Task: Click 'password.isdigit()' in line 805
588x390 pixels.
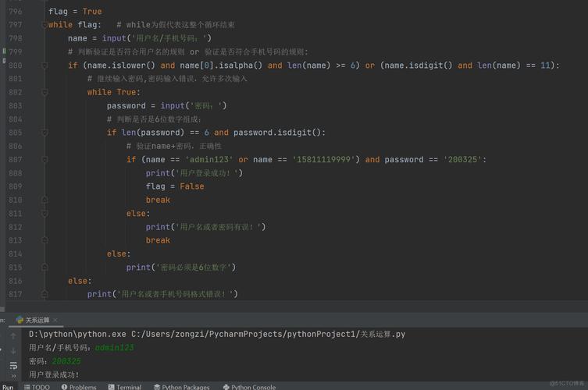Action: click(x=277, y=133)
